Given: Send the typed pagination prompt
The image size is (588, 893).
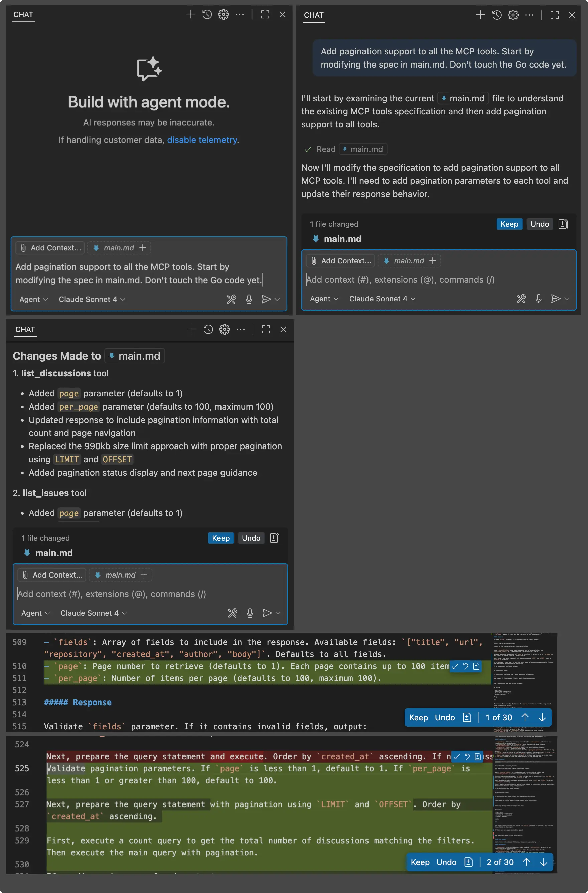Looking at the screenshot, I should click(266, 299).
